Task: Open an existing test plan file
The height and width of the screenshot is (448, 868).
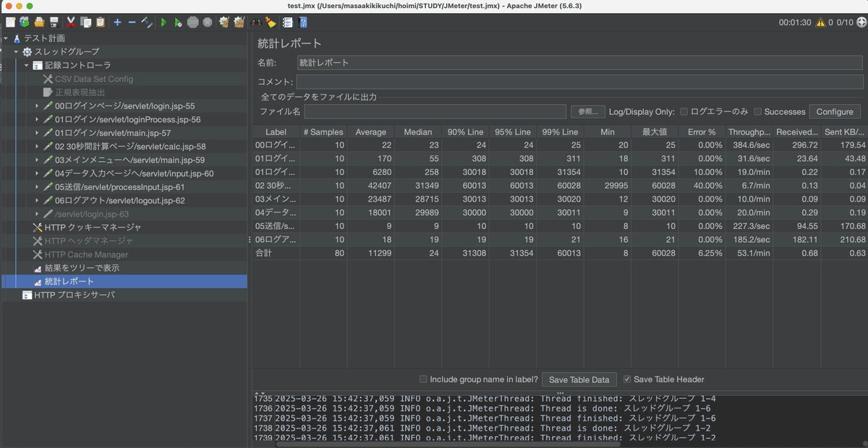Action: 41,22
